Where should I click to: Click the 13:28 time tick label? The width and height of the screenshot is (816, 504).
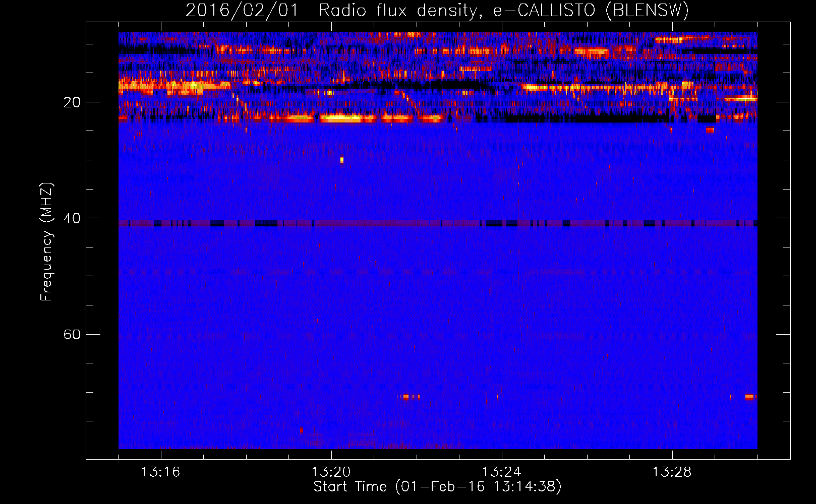(672, 472)
